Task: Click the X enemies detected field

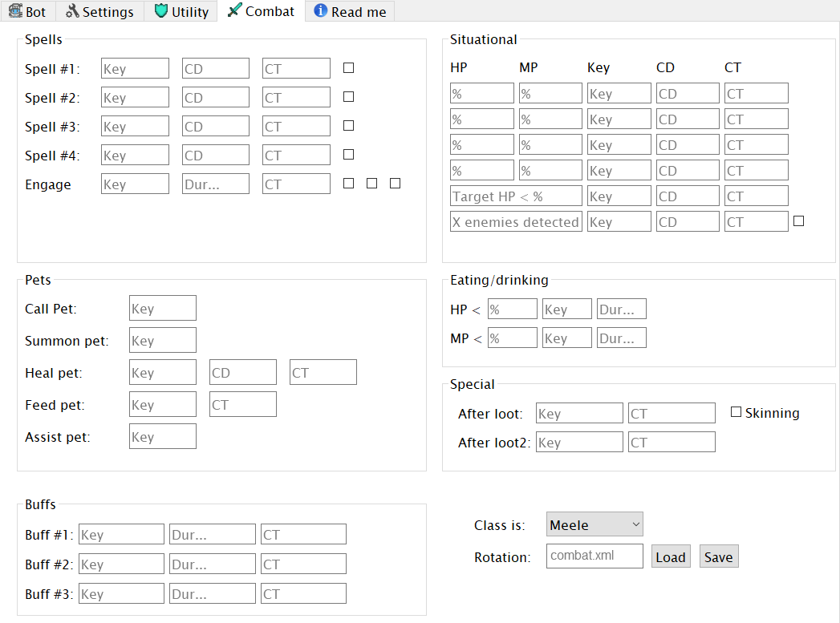Action: (x=516, y=221)
